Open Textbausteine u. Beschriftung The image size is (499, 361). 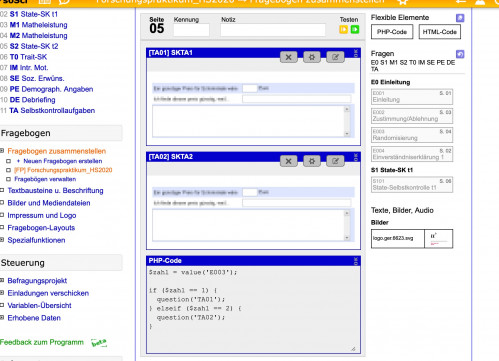click(55, 191)
